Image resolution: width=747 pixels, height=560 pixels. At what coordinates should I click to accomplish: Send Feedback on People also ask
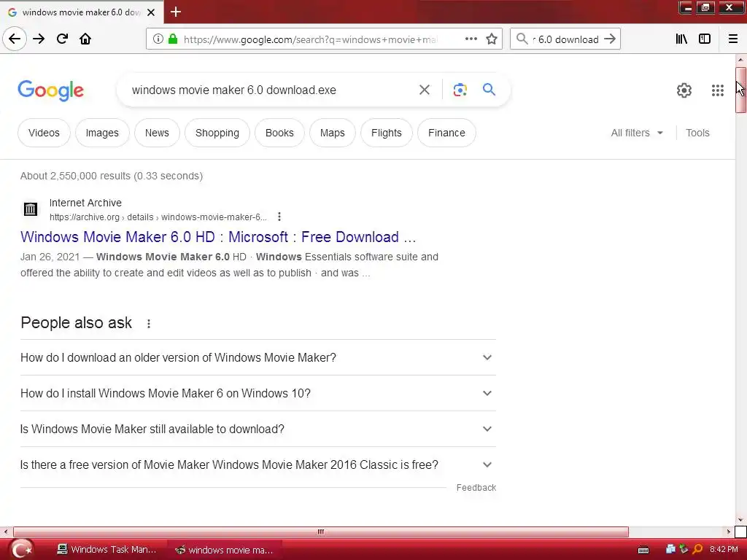point(476,488)
